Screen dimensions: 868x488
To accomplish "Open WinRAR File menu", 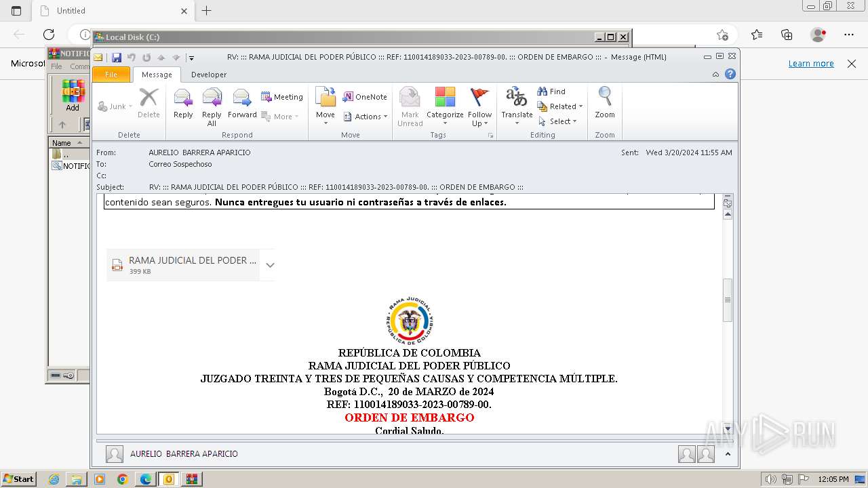I will 57,66.
